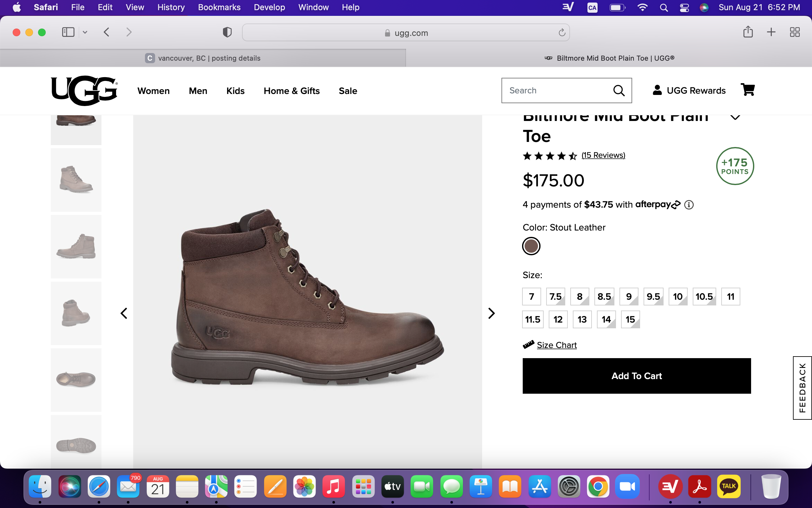This screenshot has width=812, height=508.
Task: Open the Safari share icon
Action: point(748,32)
